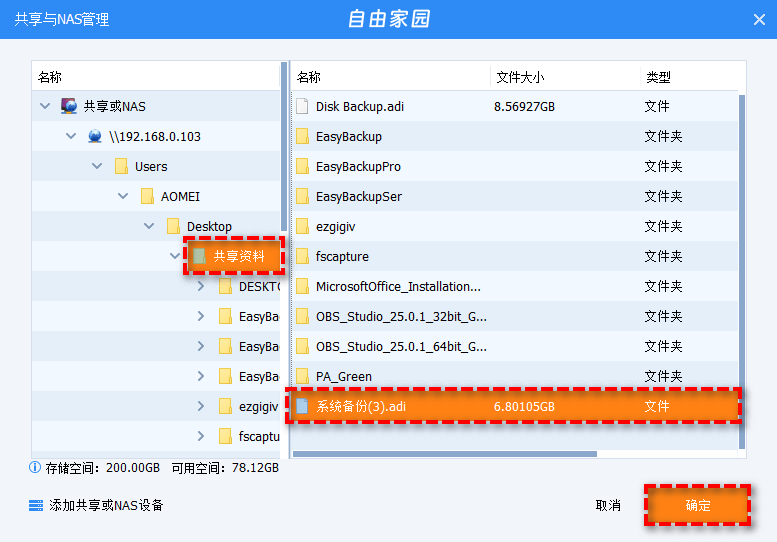The width and height of the screenshot is (777, 542).
Task: Click the Users folder icon
Action: tap(121, 166)
